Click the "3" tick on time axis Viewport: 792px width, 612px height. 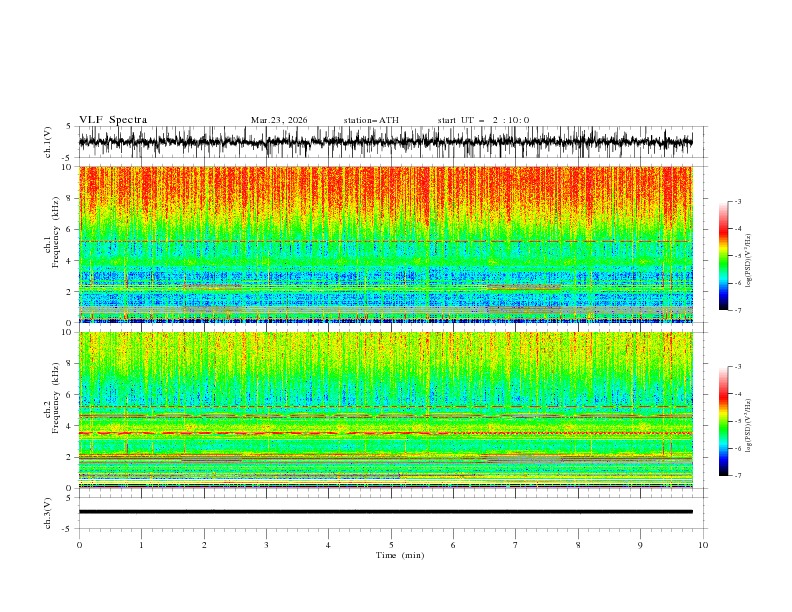point(266,545)
